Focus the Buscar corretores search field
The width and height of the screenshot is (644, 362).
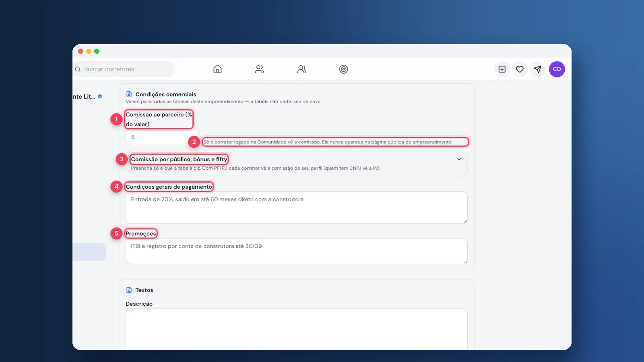click(x=124, y=69)
